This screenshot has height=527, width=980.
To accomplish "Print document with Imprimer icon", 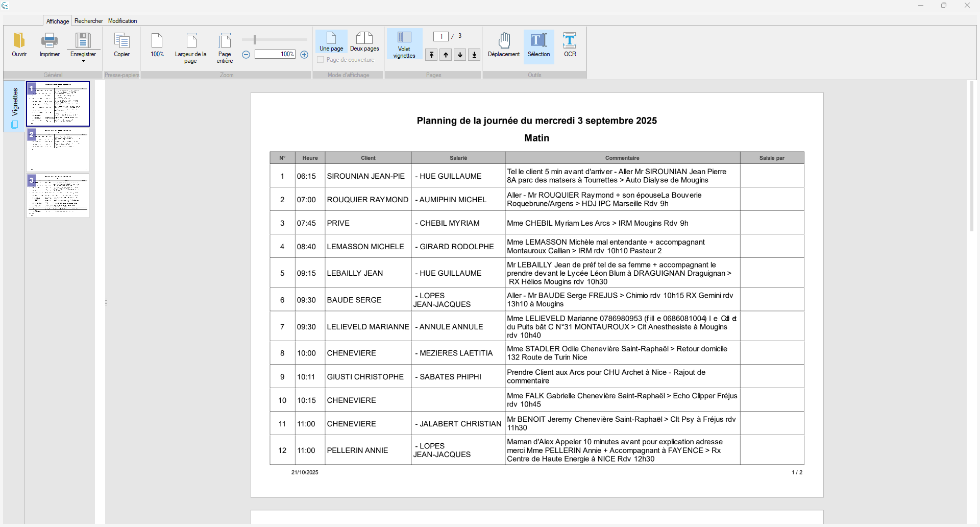I will (x=50, y=41).
